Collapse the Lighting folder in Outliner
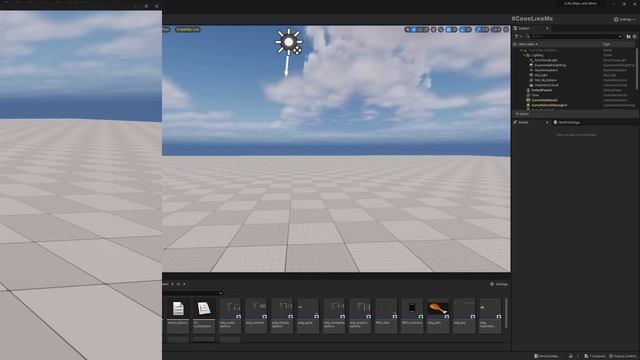640x360 pixels. [524, 55]
